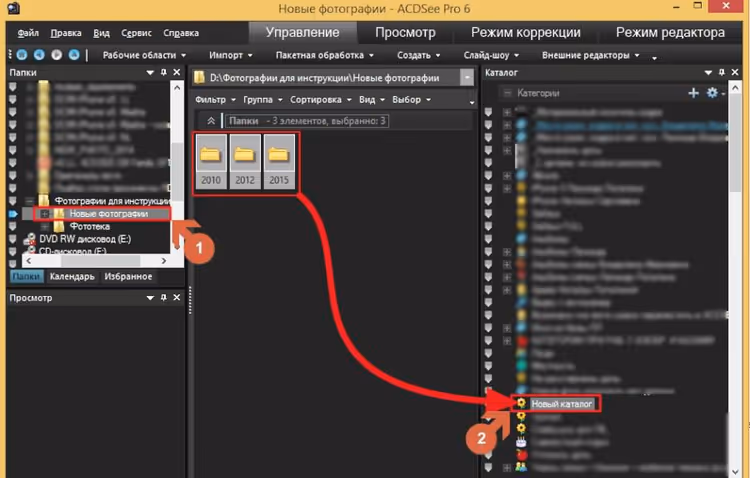
Task: Select the Новый каталог category
Action: [562, 404]
